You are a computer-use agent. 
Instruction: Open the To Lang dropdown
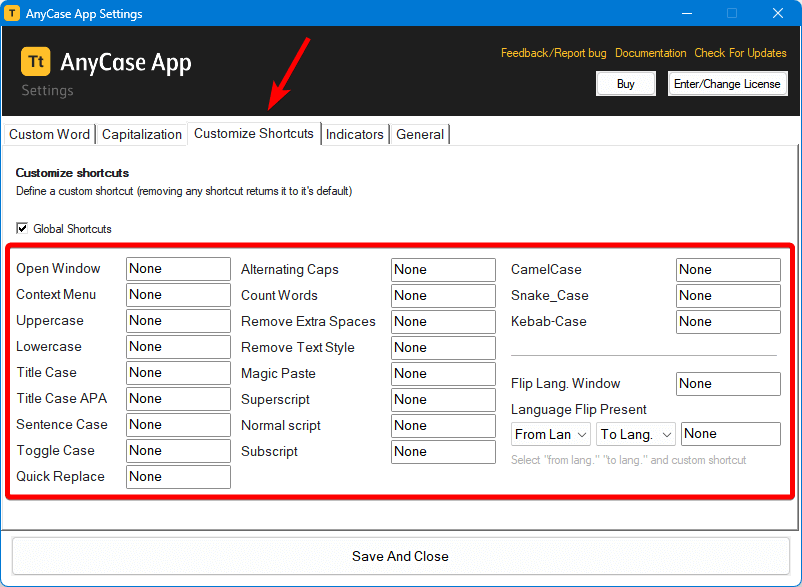pos(636,434)
